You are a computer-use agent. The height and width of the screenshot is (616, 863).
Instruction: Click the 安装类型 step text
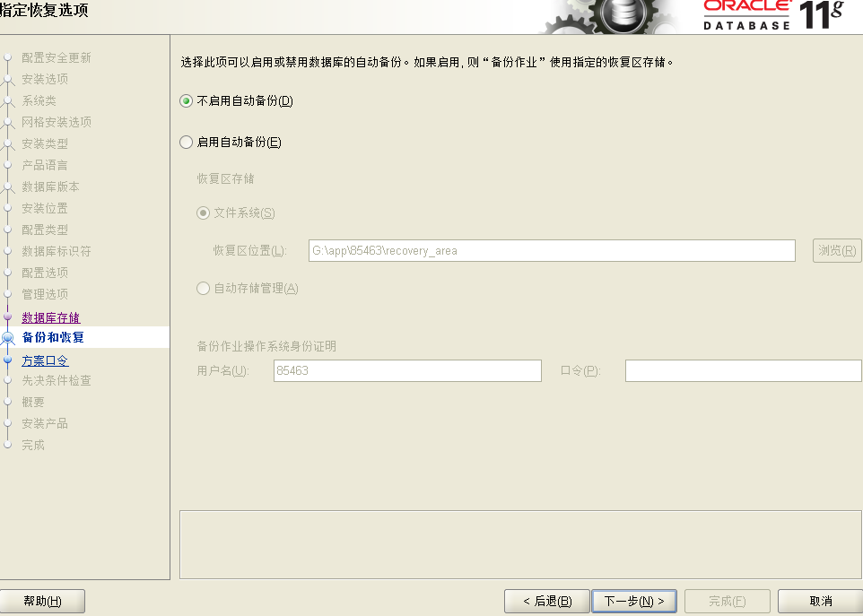click(45, 143)
